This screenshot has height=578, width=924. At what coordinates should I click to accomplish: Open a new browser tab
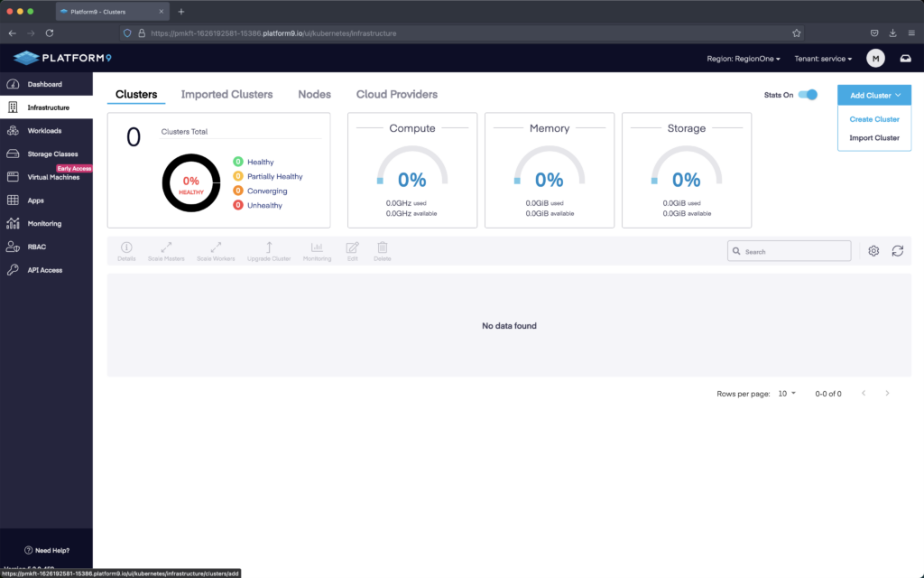click(180, 11)
